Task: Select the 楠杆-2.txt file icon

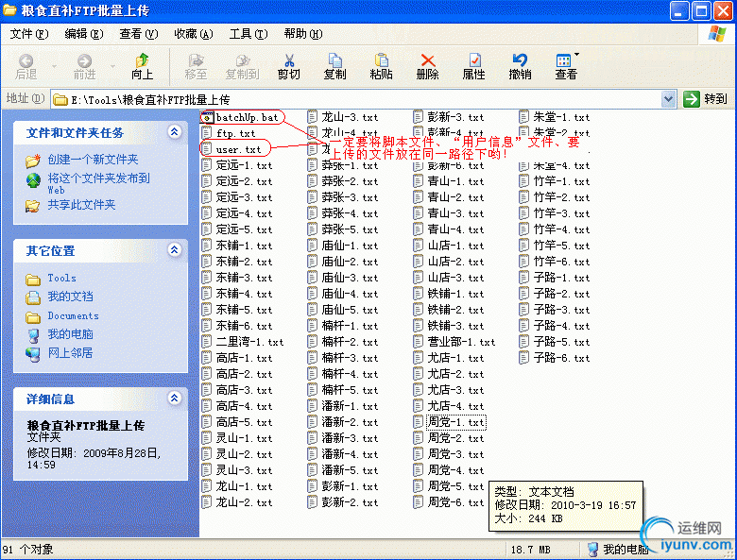Action: click(x=312, y=342)
